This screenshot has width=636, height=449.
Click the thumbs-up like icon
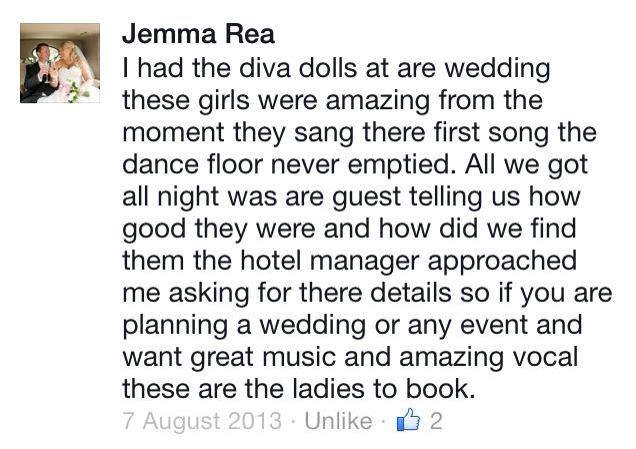(408, 419)
